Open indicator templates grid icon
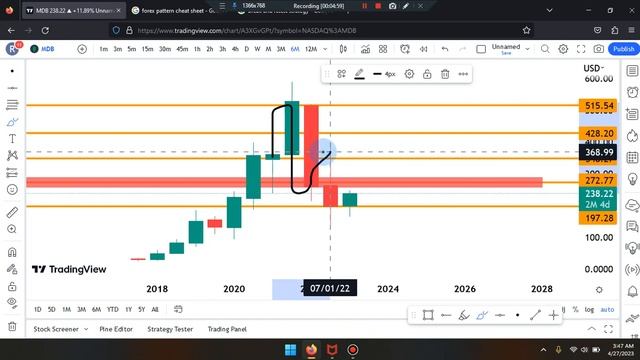The width and height of the screenshot is (640, 360). (383, 49)
